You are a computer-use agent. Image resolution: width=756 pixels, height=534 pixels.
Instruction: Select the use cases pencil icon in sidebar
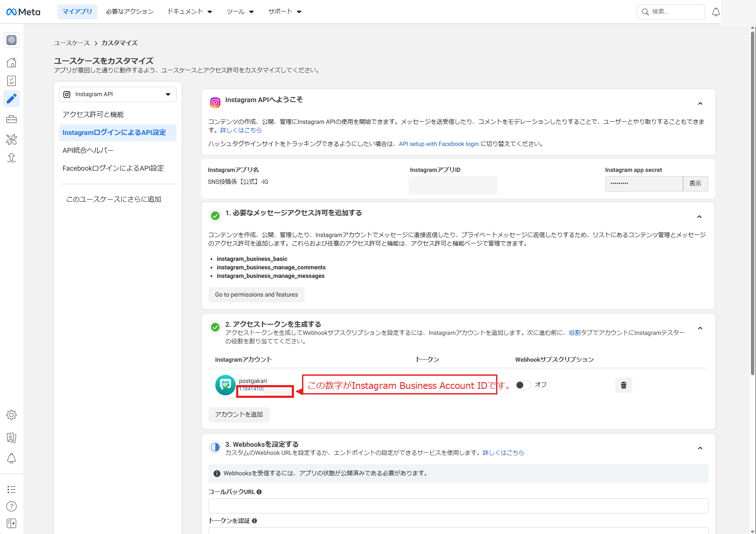pos(11,99)
